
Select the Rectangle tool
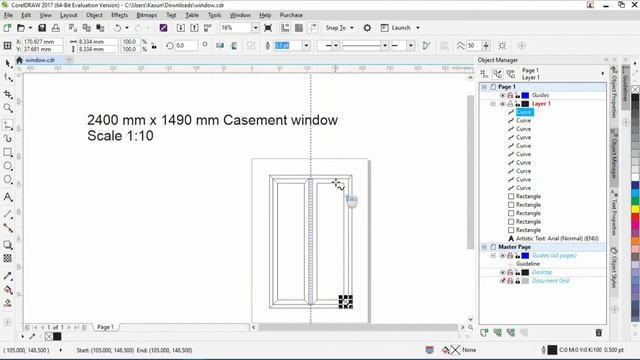[x=8, y=153]
